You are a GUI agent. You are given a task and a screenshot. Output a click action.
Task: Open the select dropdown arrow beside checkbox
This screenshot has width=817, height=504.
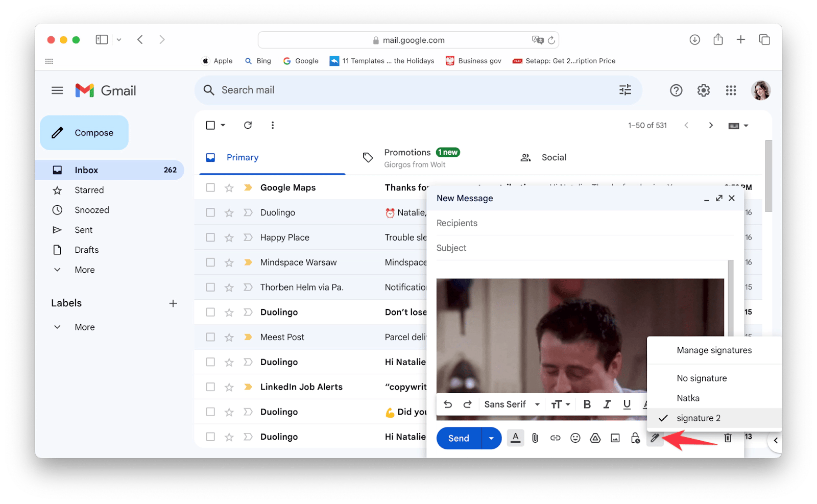223,125
